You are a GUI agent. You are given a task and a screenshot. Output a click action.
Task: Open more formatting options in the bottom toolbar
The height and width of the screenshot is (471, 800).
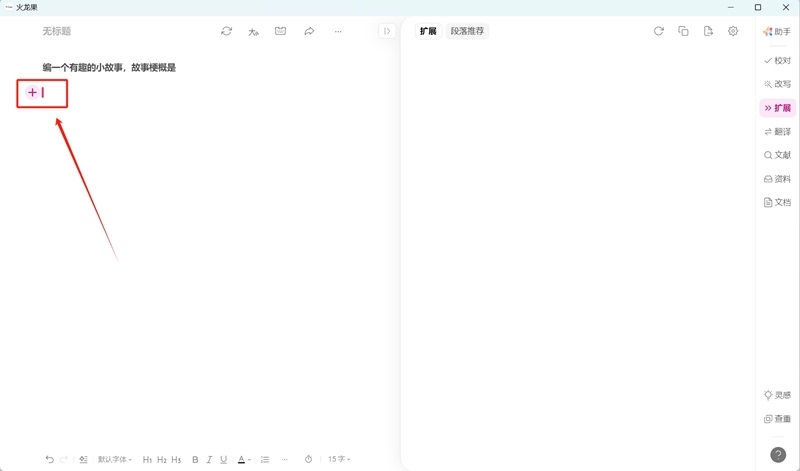285,459
